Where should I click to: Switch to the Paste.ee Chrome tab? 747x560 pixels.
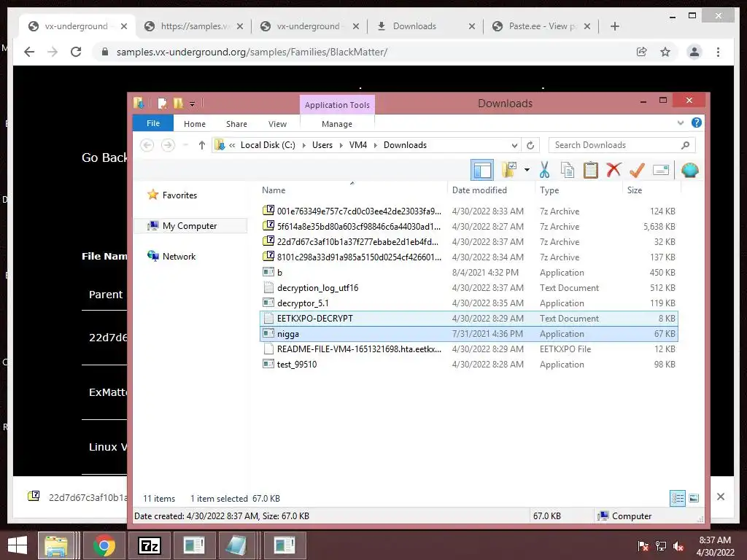[542, 26]
